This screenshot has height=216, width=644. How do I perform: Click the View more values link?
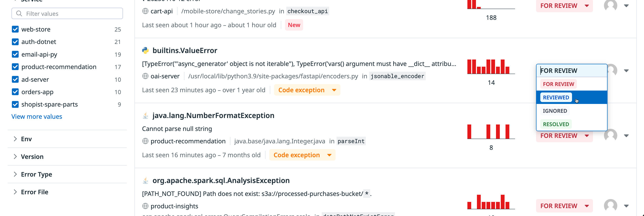coord(37,117)
